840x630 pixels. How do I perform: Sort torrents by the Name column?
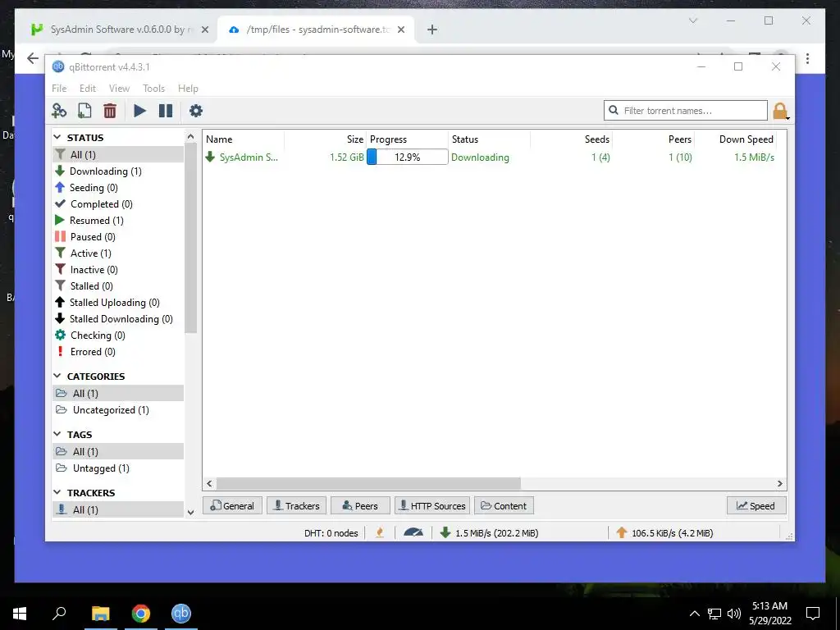coord(244,139)
